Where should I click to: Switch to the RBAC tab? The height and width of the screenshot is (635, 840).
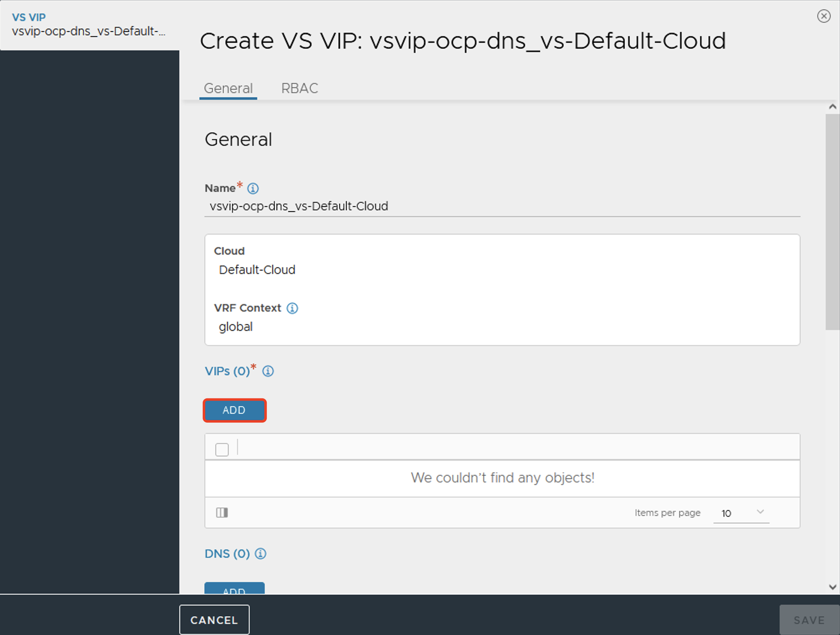click(x=299, y=88)
